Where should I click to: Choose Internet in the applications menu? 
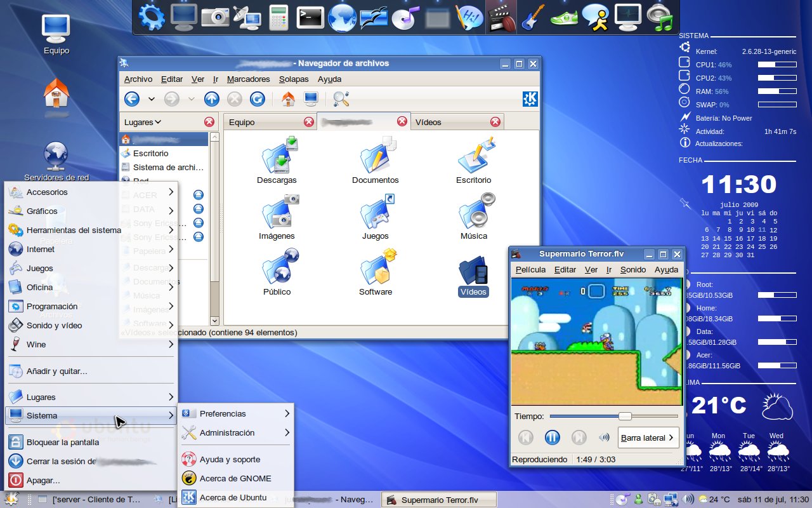tap(91, 249)
